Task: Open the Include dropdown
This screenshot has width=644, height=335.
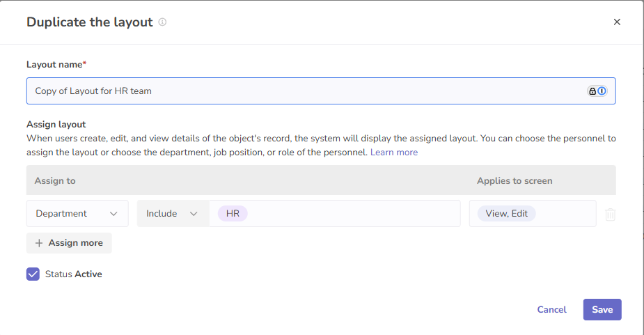Action: tap(173, 214)
